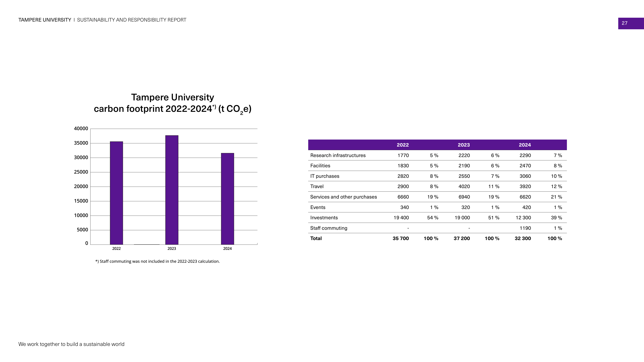Click the page number 27 badge
Image resolution: width=644 pixels, height=362 pixels.
point(631,23)
